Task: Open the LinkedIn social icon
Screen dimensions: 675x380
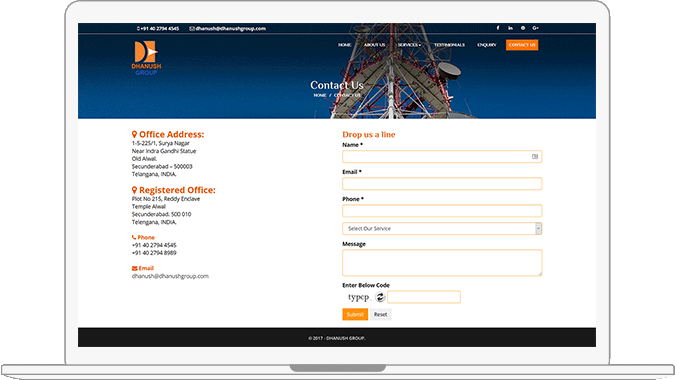Action: 510,28
